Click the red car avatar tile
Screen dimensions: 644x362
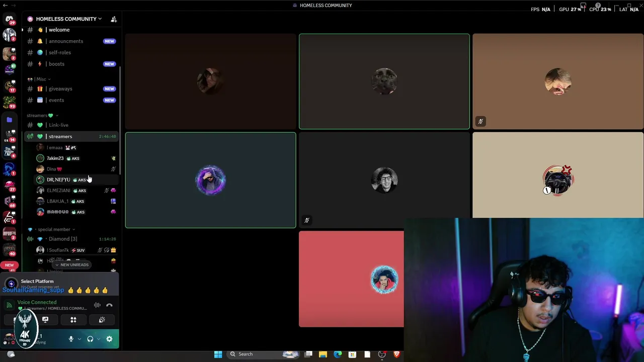558,175
